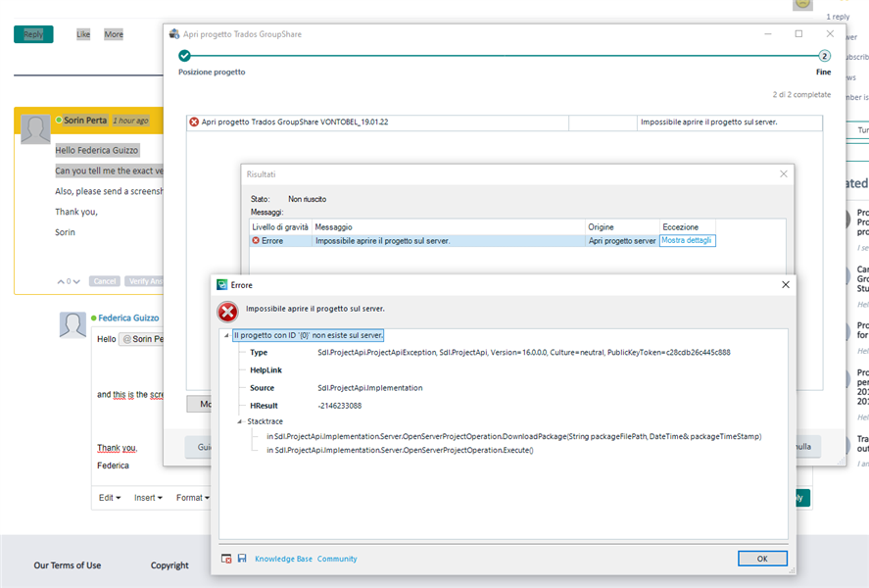Image resolution: width=869 pixels, height=588 pixels.
Task: Close the Risultati window
Action: coord(783,174)
